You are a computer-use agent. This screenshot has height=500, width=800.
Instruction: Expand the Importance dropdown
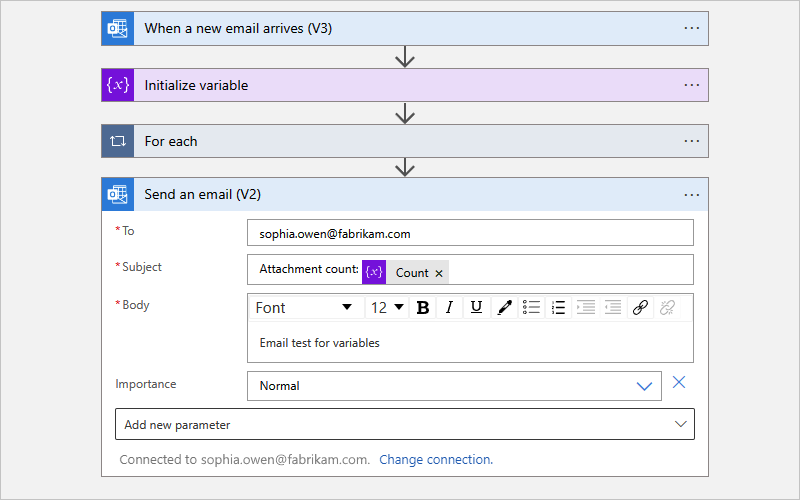(644, 386)
